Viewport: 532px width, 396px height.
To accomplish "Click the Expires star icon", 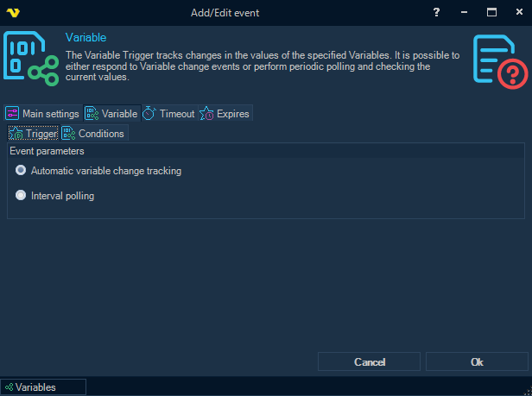I will click(207, 114).
